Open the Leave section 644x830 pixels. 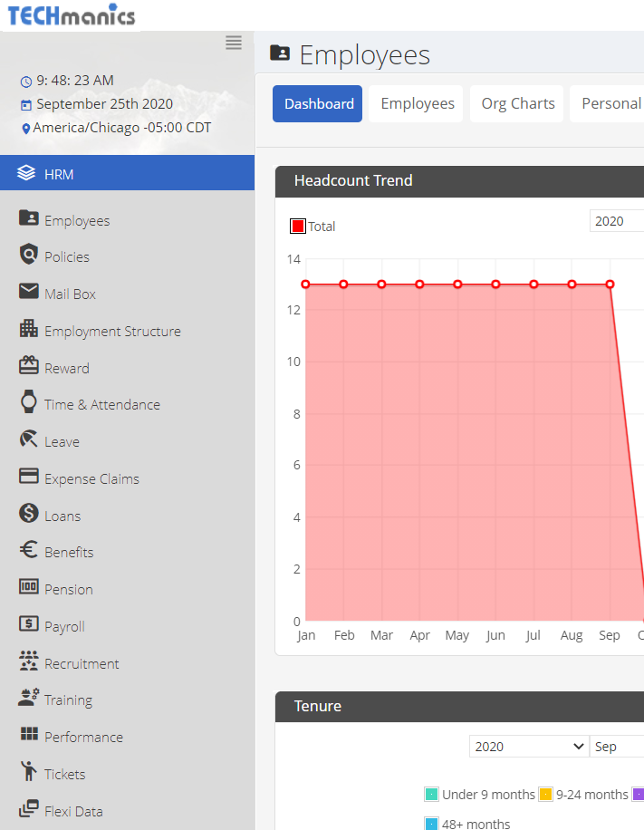click(62, 442)
